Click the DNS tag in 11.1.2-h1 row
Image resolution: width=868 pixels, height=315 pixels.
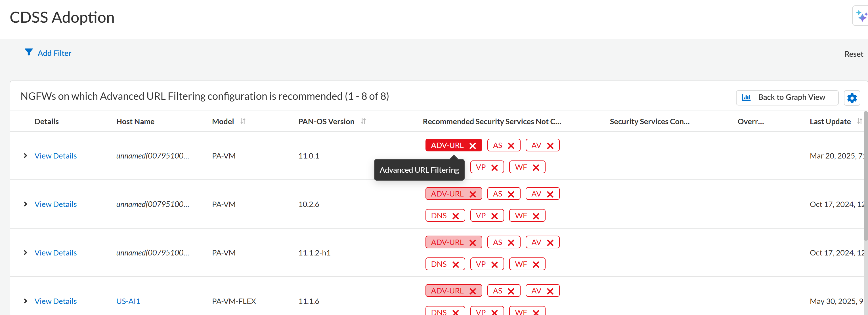pos(438,264)
